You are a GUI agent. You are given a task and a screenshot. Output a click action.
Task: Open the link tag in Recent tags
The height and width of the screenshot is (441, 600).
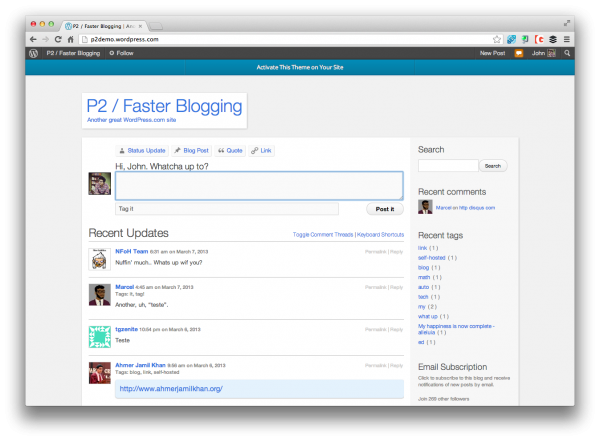tap(422, 248)
